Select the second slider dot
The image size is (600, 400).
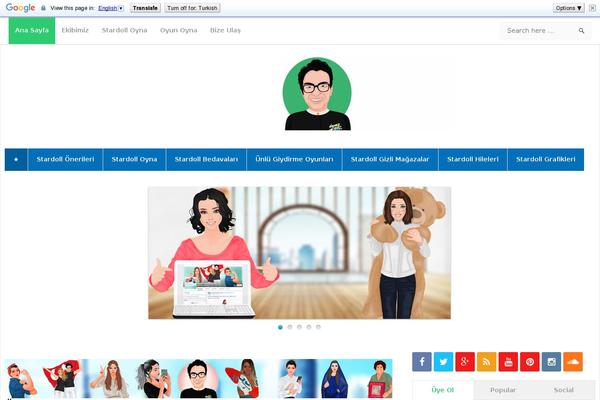(290, 327)
